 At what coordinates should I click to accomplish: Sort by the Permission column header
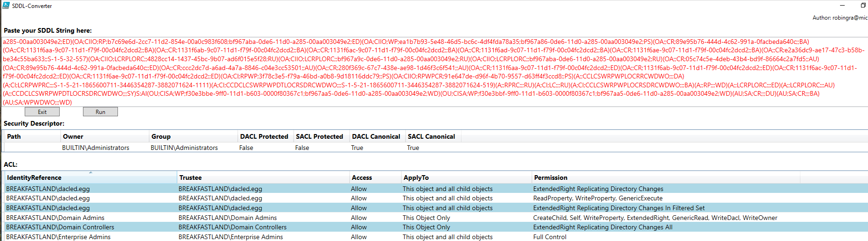665,177
